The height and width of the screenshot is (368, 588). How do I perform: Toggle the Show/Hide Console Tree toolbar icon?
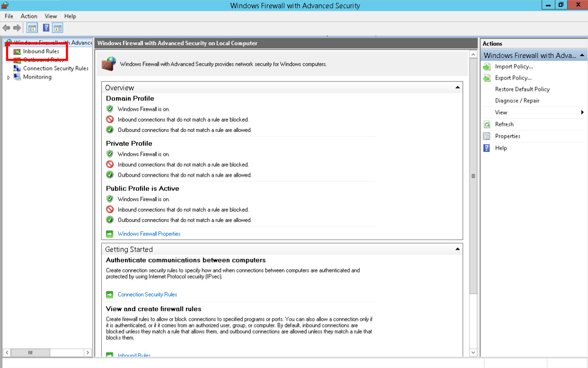pos(32,28)
